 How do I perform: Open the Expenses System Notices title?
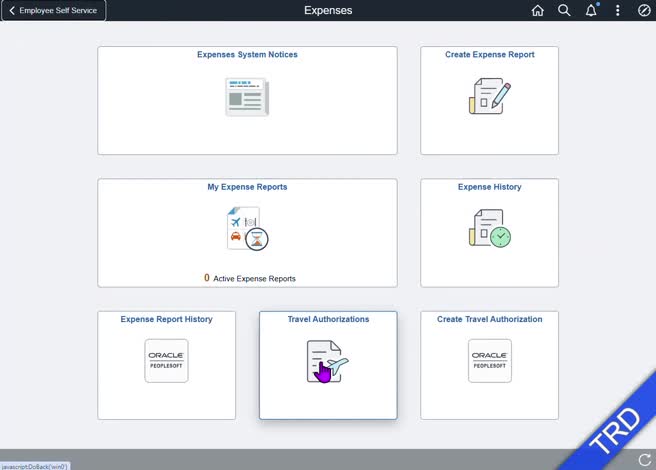[x=247, y=54]
